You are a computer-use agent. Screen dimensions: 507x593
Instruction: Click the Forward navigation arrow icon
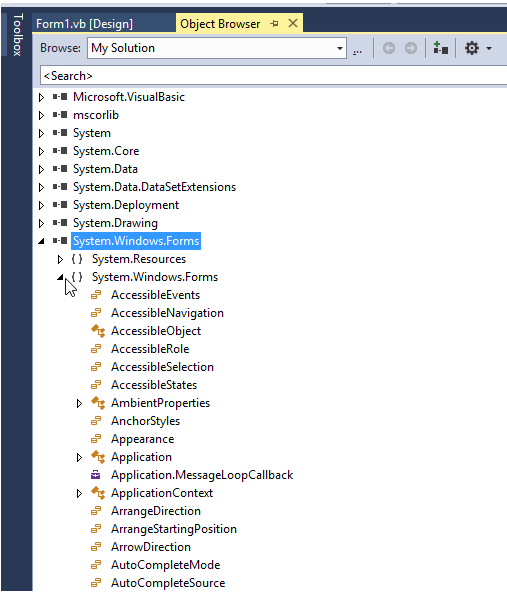(x=411, y=48)
